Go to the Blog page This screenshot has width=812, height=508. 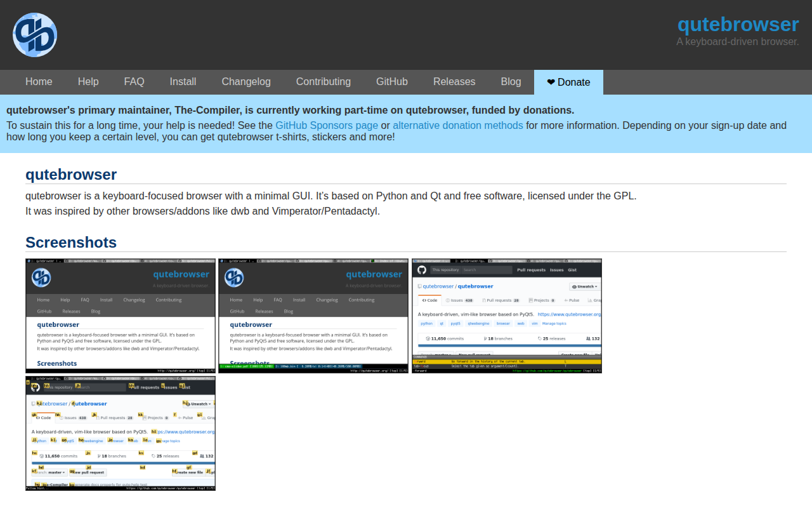click(511, 82)
